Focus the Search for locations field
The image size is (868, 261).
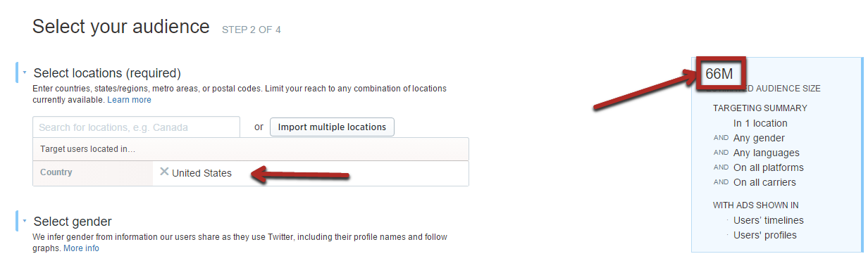[x=136, y=127]
